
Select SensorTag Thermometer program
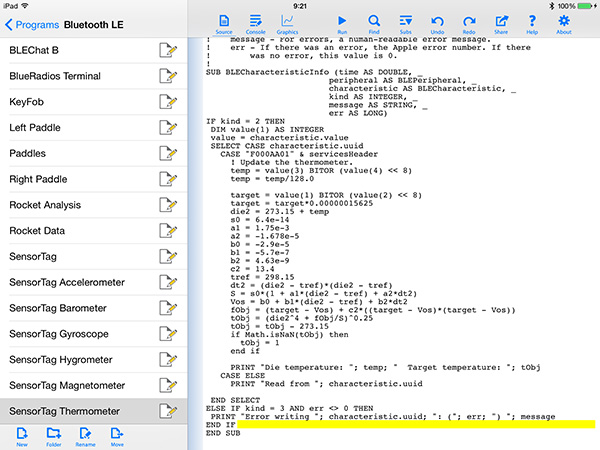coord(94,411)
